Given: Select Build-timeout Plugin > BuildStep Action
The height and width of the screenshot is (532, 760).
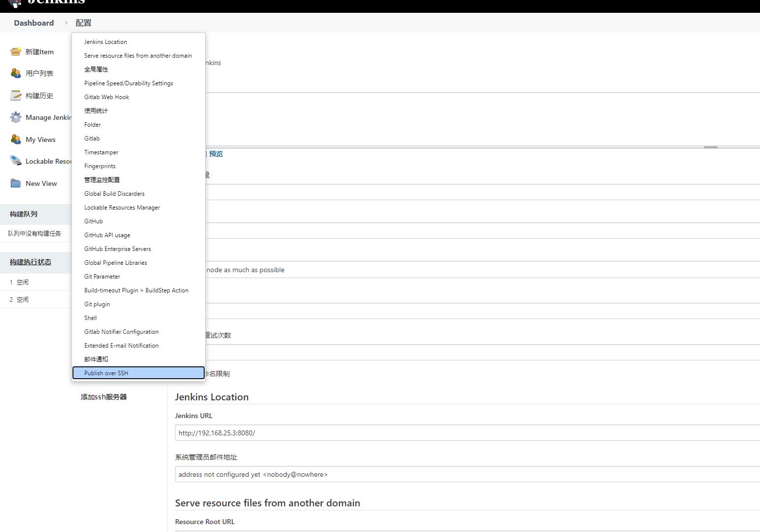Looking at the screenshot, I should 139,290.
